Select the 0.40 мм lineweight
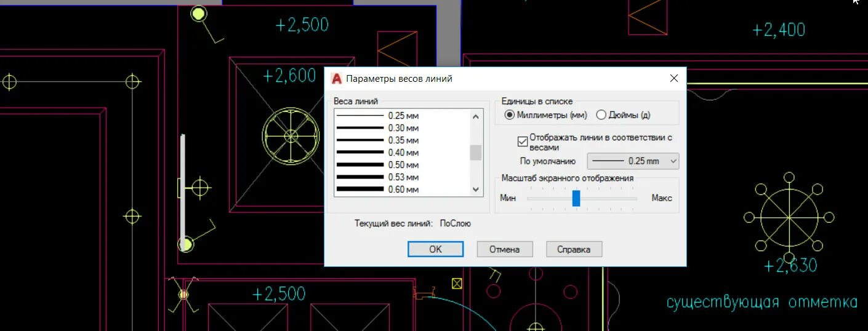The height and width of the screenshot is (331, 868). click(401, 153)
